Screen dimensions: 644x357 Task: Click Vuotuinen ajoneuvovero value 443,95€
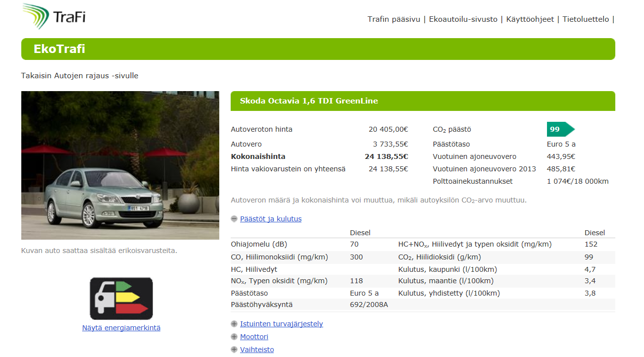point(561,156)
